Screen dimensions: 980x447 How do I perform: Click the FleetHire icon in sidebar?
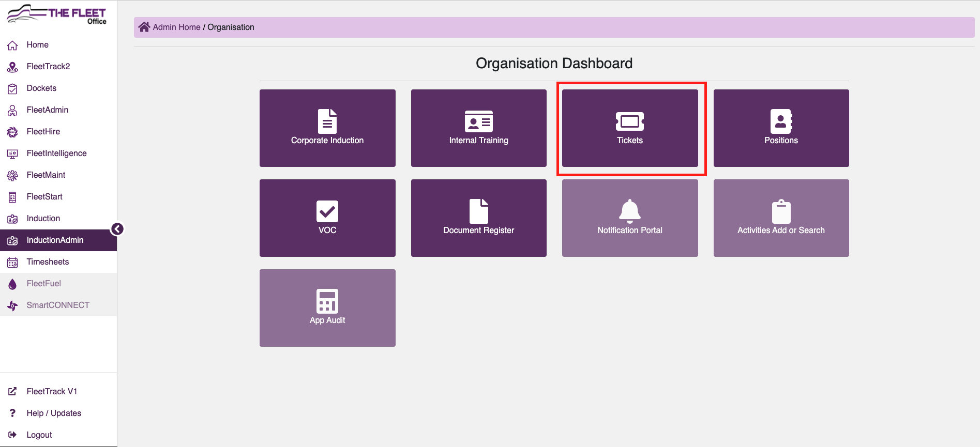point(12,132)
